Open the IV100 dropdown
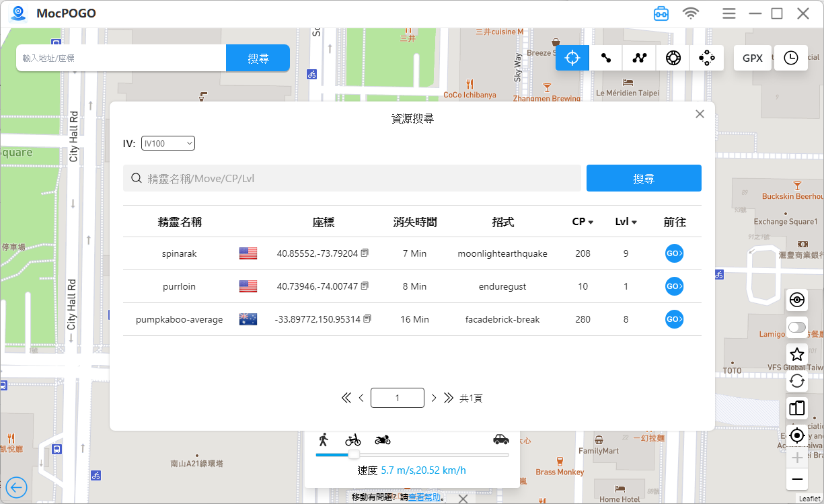The height and width of the screenshot is (504, 824). coord(168,143)
